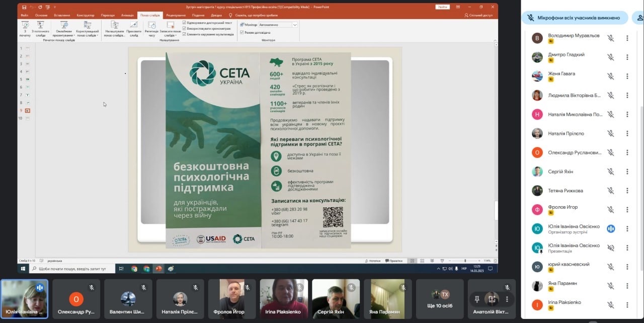Click the muted microphone icon for Женя Гавага
The height and width of the screenshot is (323, 644).
610,76
